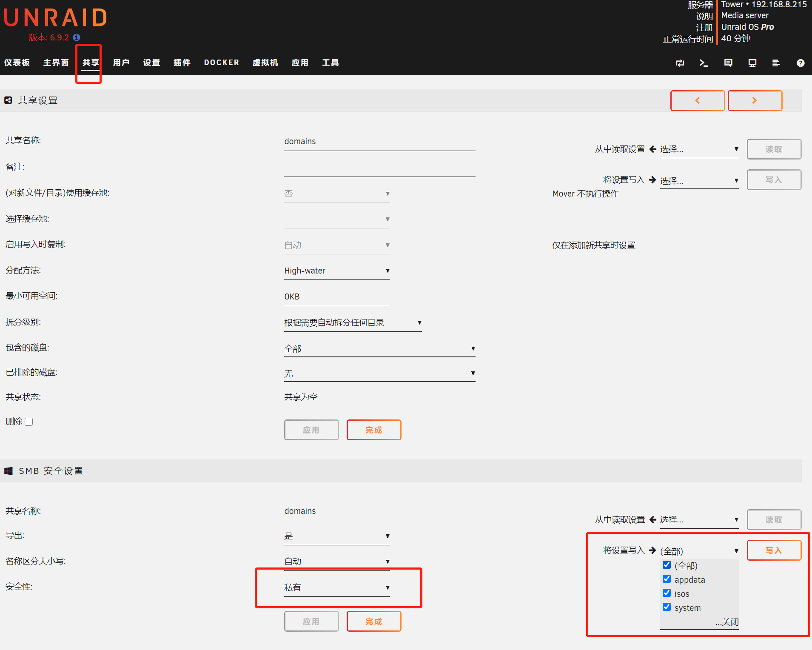The height and width of the screenshot is (650, 812).
Task: Open the 插件 tab
Action: click(182, 63)
